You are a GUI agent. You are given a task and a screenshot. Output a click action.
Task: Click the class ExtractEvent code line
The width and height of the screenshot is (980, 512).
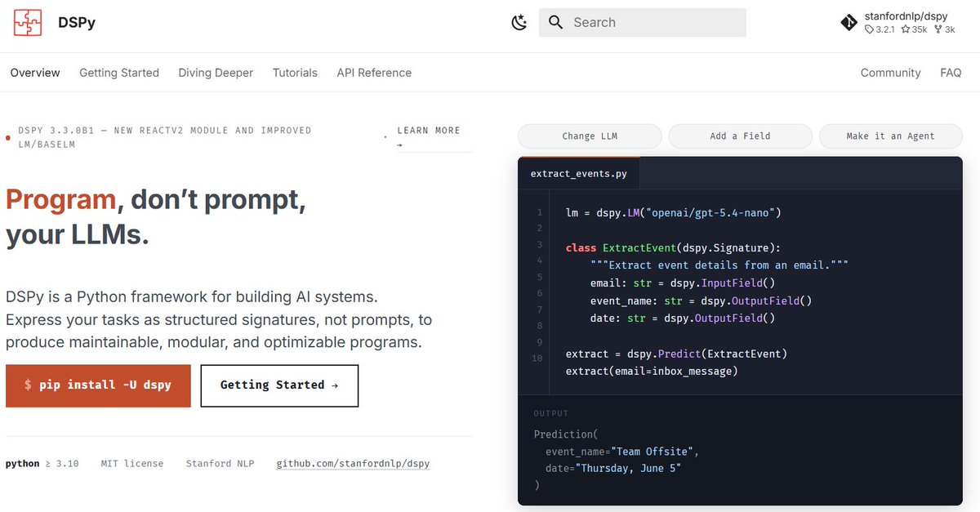[673, 247]
